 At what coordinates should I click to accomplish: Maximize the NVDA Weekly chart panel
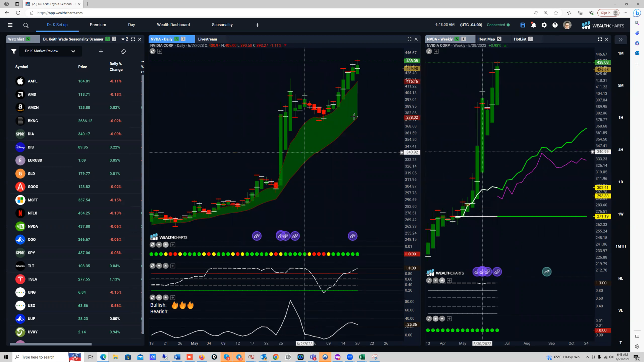pos(600,39)
